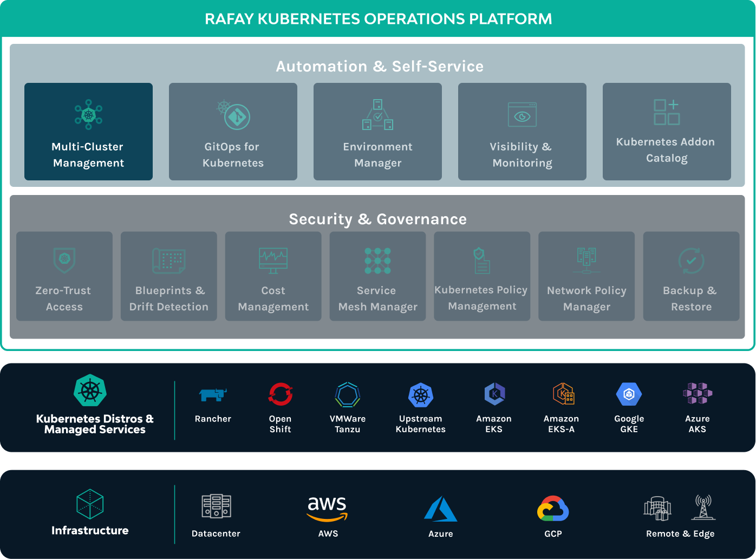Click the Amazon EKS text label

pyautogui.click(x=494, y=424)
